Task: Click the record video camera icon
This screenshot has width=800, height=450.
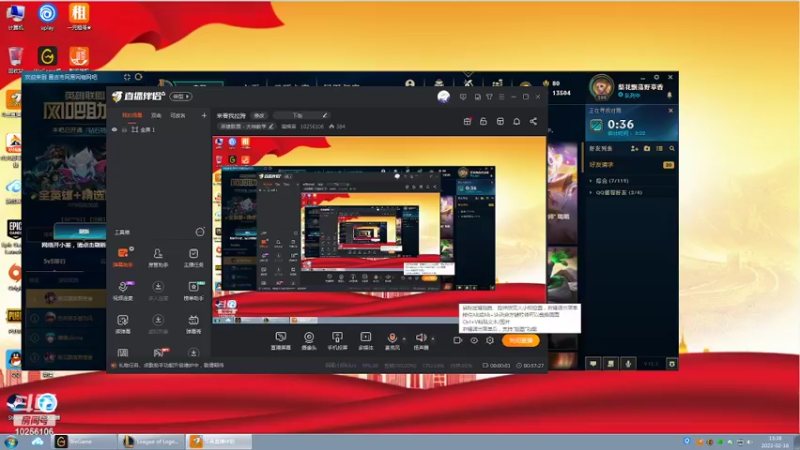Action: [x=458, y=340]
